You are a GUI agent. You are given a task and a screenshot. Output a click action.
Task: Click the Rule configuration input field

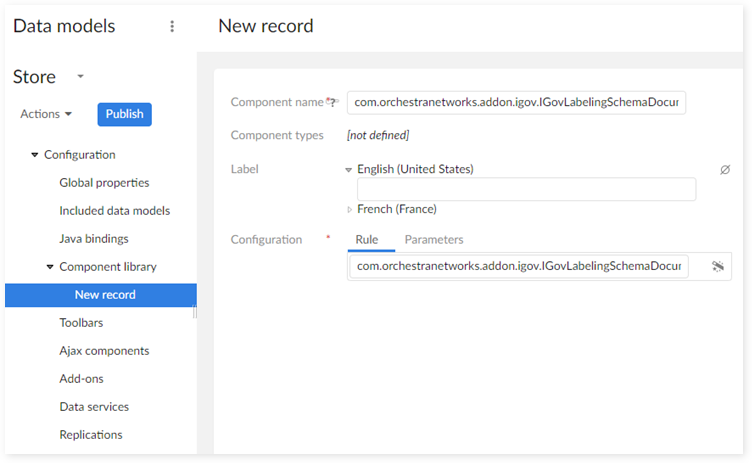click(x=519, y=266)
